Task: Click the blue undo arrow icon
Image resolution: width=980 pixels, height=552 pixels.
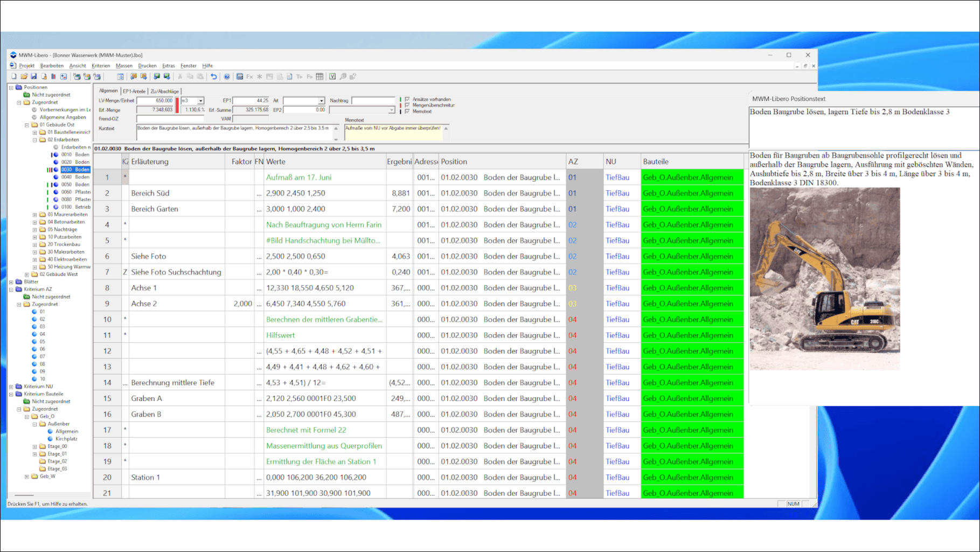Action: point(214,77)
